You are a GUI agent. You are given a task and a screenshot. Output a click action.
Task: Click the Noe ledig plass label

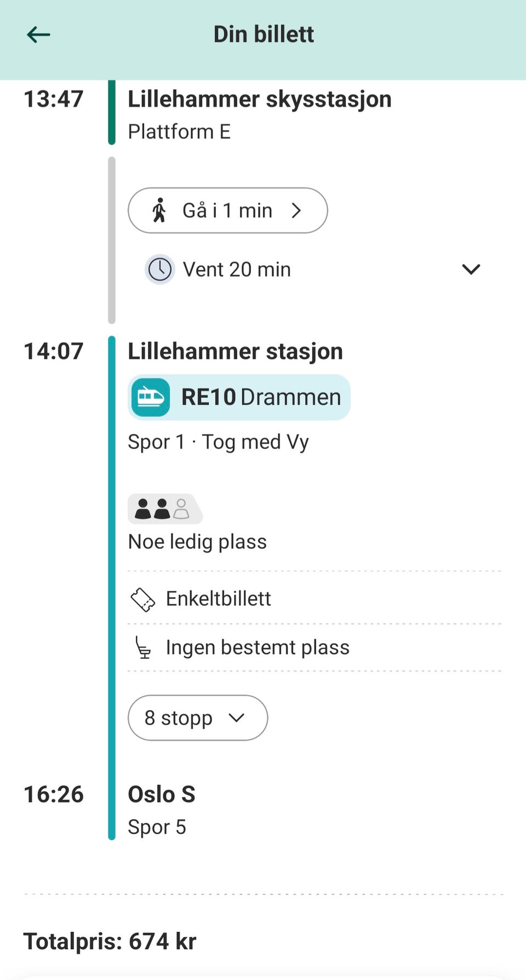point(197,542)
